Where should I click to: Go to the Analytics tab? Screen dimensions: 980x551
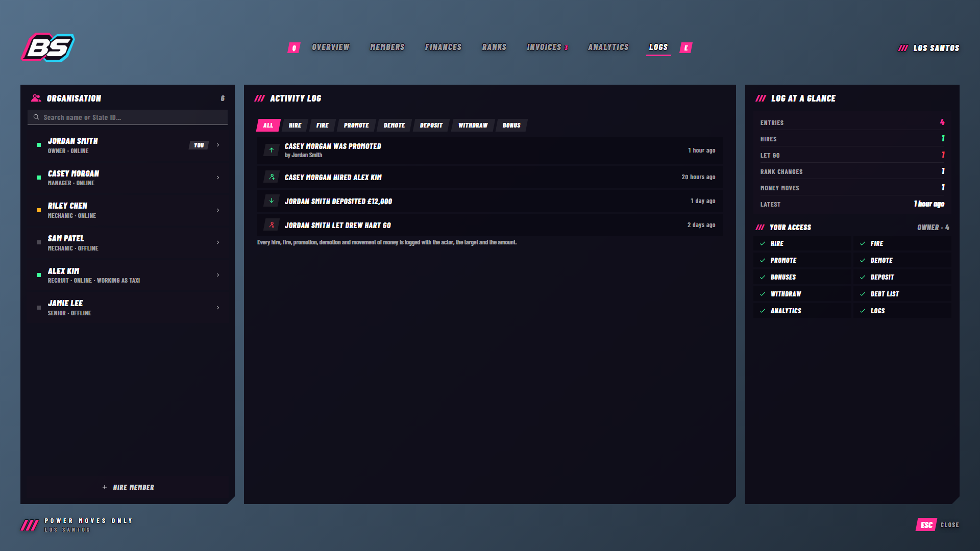point(608,47)
